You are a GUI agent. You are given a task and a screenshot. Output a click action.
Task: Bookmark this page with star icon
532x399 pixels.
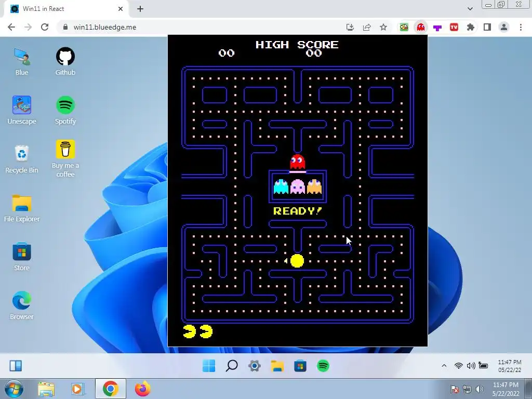[383, 27]
